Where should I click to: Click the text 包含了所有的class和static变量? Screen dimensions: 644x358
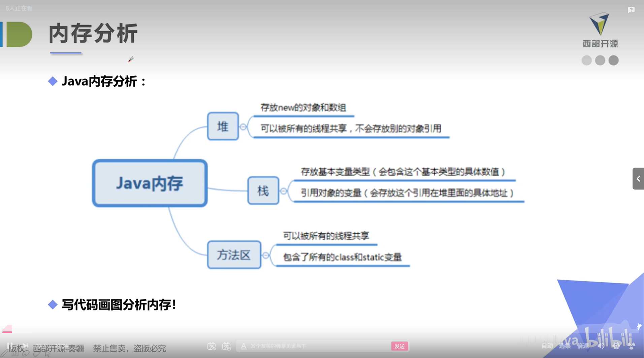[x=342, y=257]
